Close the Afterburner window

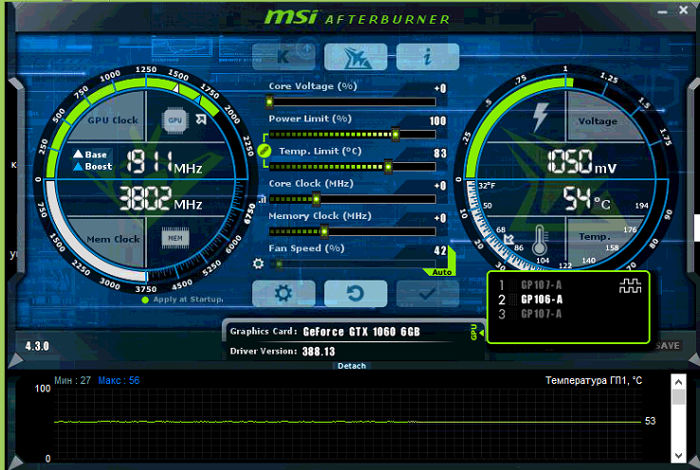point(683,10)
